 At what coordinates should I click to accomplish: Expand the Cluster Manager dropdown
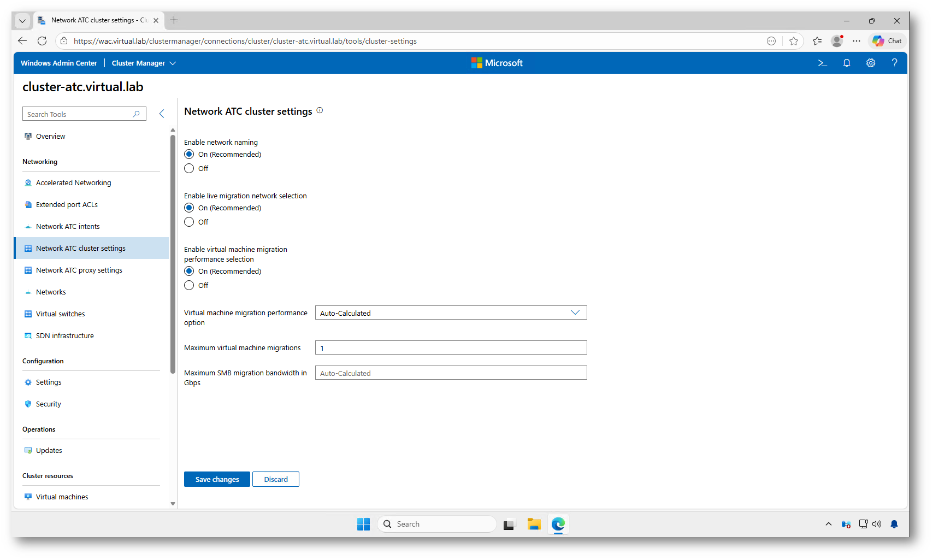(144, 63)
